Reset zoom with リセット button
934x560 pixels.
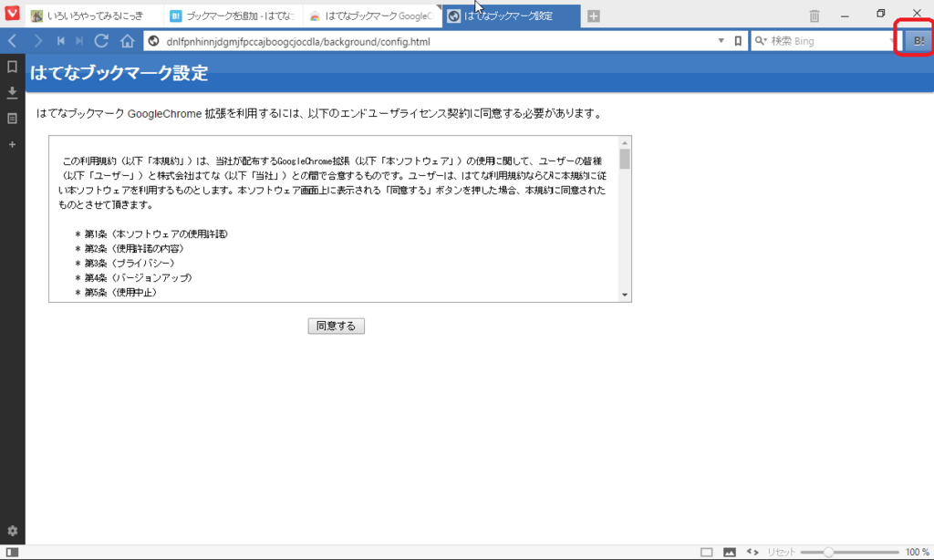point(781,553)
